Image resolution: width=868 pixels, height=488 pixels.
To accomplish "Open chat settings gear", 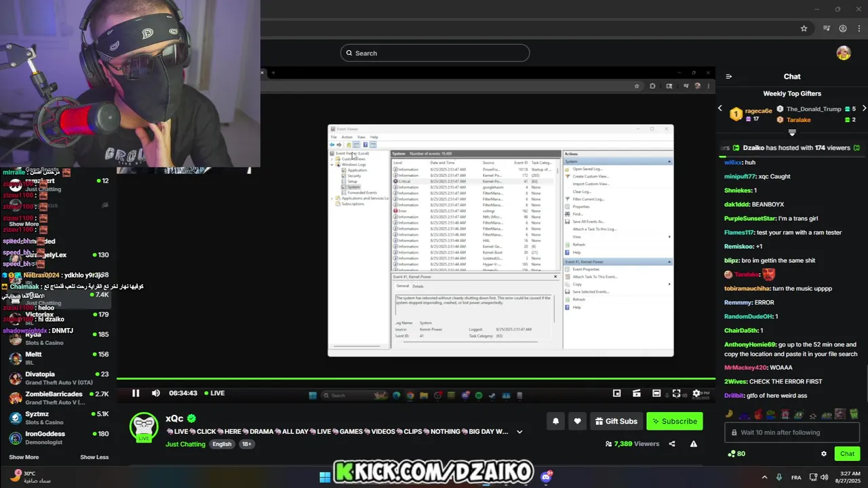I will (824, 453).
